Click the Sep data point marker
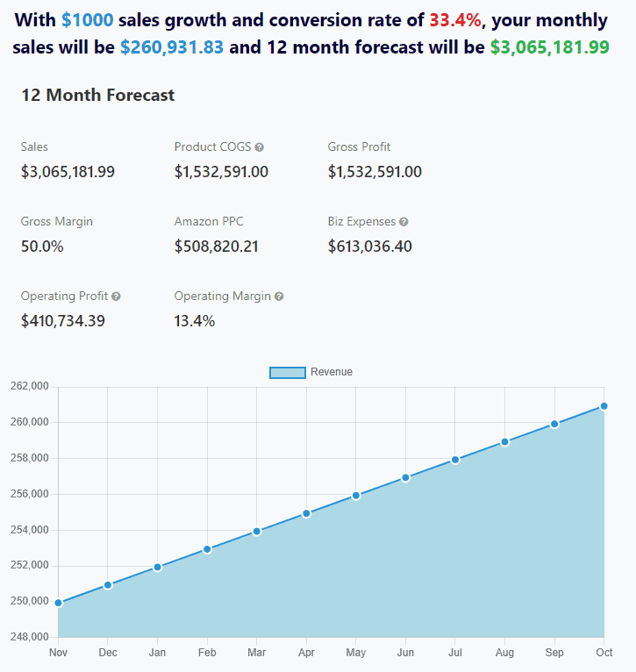Image resolution: width=636 pixels, height=672 pixels. 554,424
